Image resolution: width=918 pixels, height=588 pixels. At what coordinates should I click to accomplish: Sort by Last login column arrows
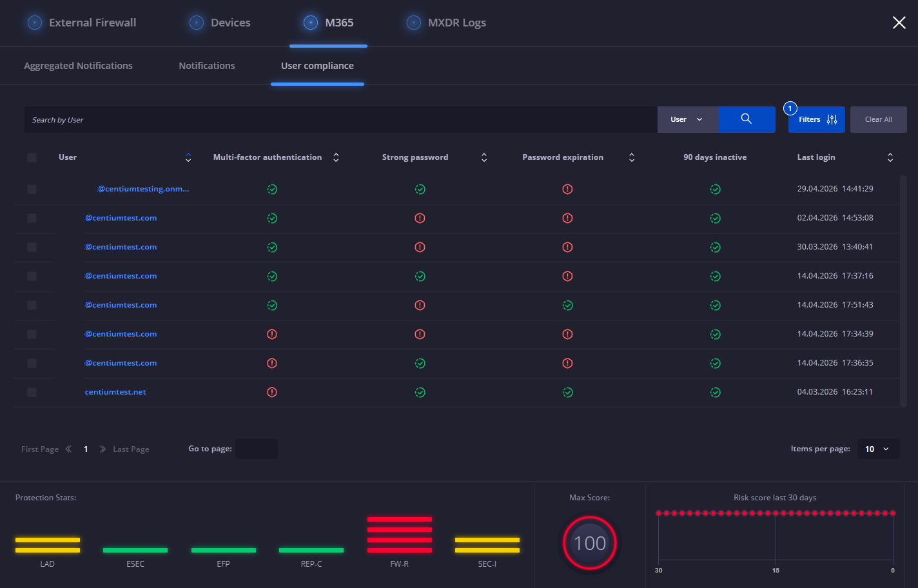point(890,157)
